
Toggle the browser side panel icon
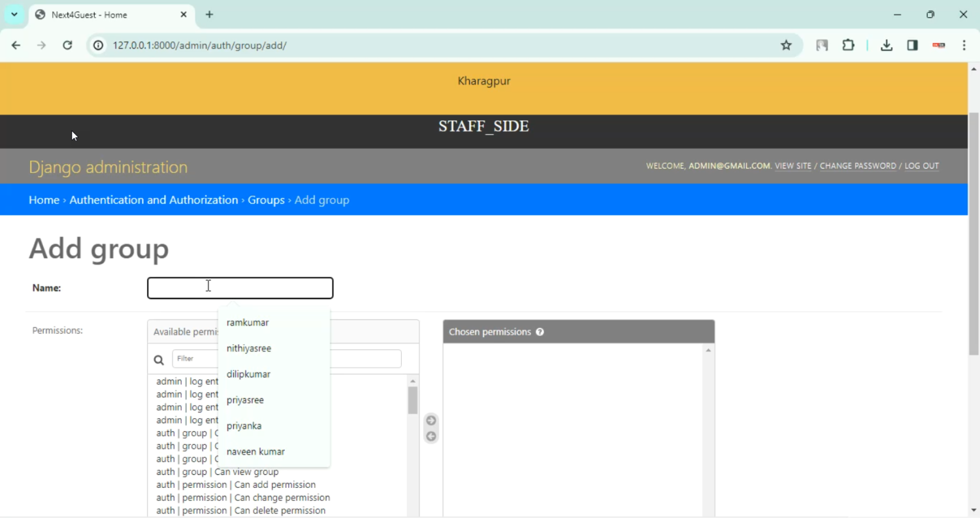pos(913,45)
